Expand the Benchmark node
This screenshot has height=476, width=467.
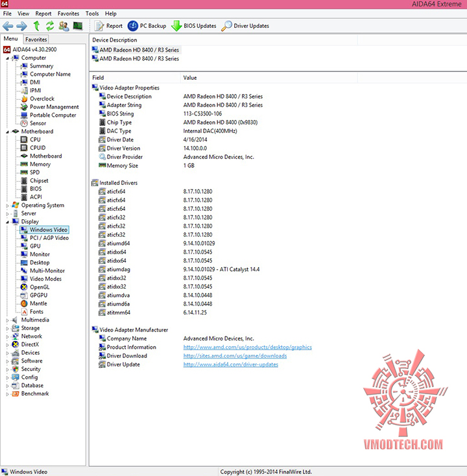[8, 394]
